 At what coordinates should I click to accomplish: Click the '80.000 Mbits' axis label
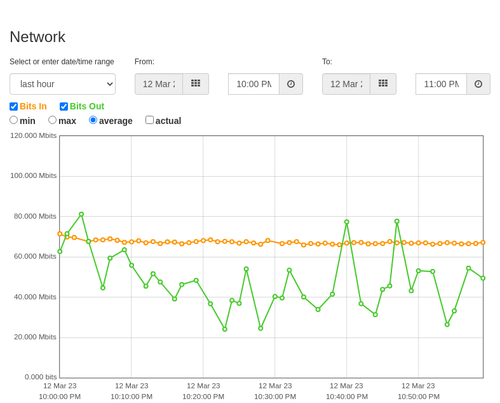(x=35, y=216)
